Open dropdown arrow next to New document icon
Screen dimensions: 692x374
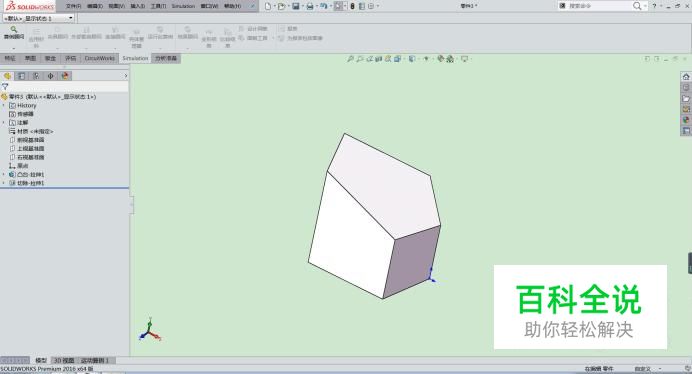point(274,6)
